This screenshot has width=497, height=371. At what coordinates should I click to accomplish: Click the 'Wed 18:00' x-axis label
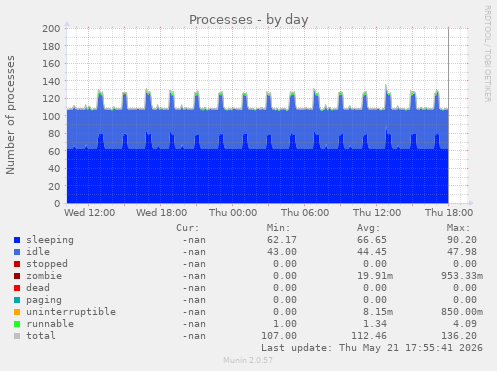[162, 213]
